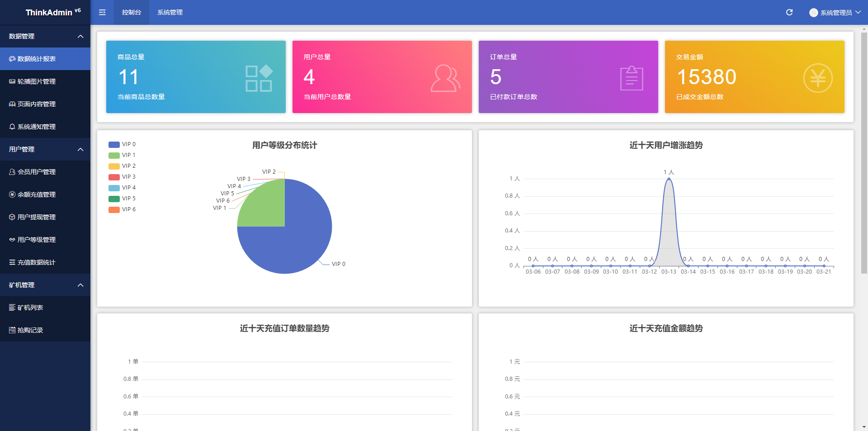Collapse the 矿机管理 sidebar group

45,285
